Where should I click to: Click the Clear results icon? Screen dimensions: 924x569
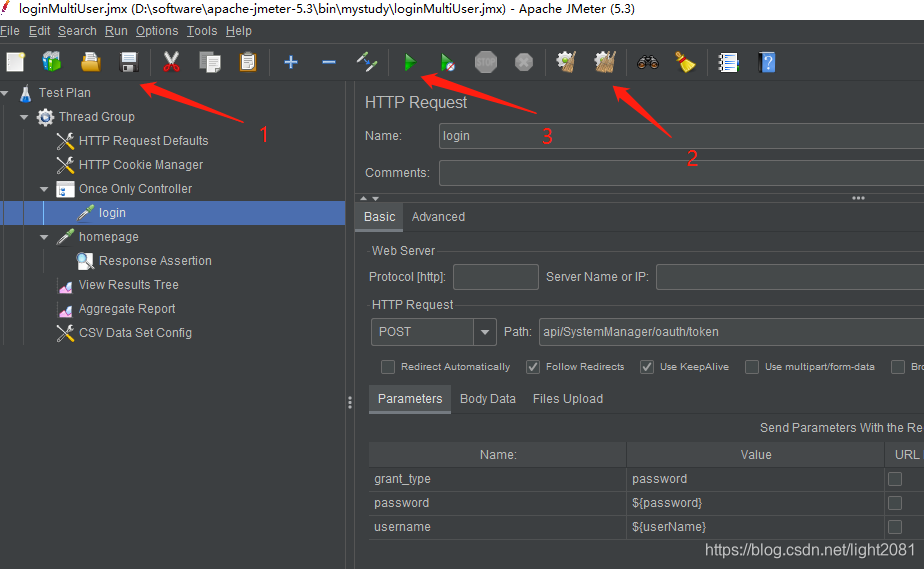point(566,62)
